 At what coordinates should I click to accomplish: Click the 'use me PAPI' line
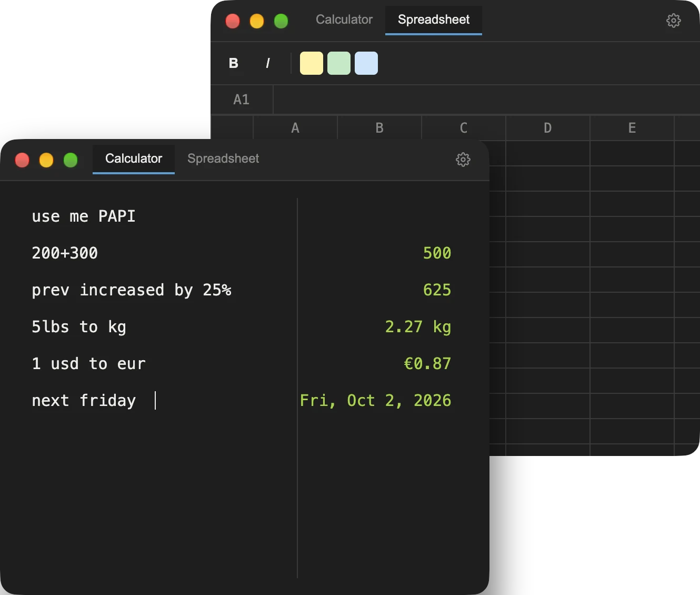pos(84,216)
